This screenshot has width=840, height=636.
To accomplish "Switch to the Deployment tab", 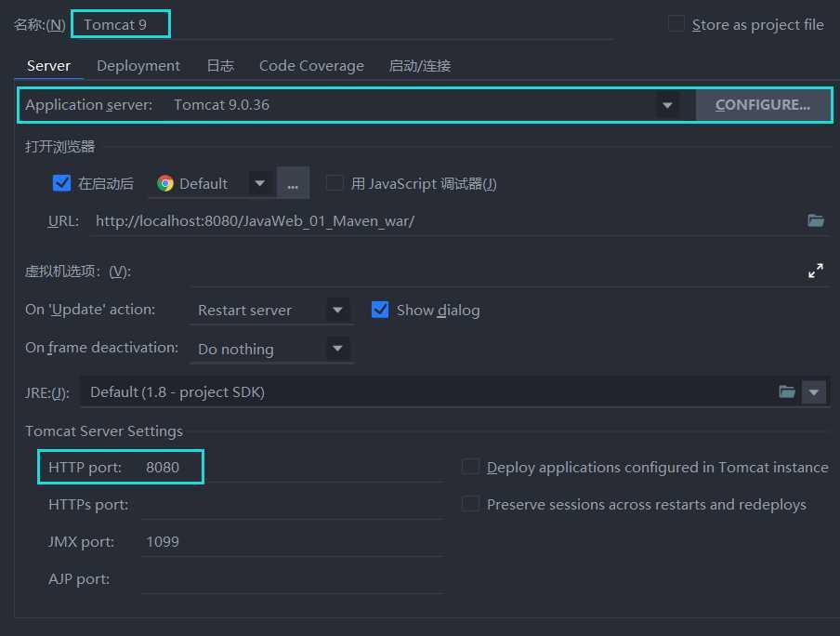I will coord(138,65).
